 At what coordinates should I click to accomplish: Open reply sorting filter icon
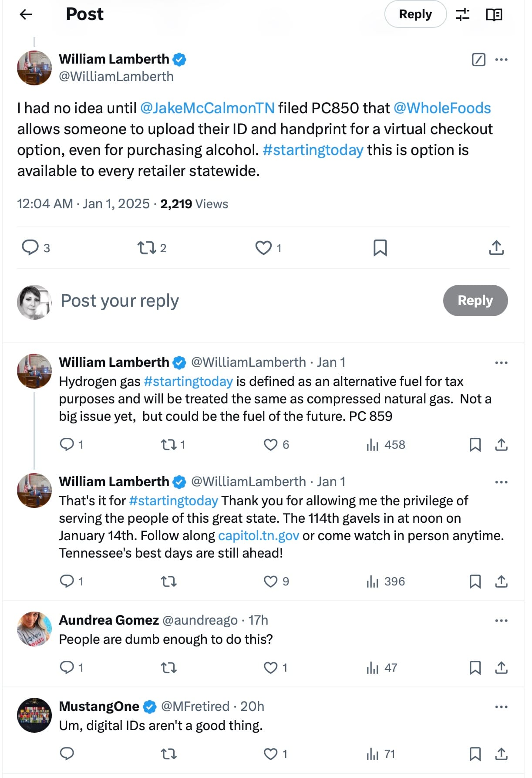coord(463,14)
